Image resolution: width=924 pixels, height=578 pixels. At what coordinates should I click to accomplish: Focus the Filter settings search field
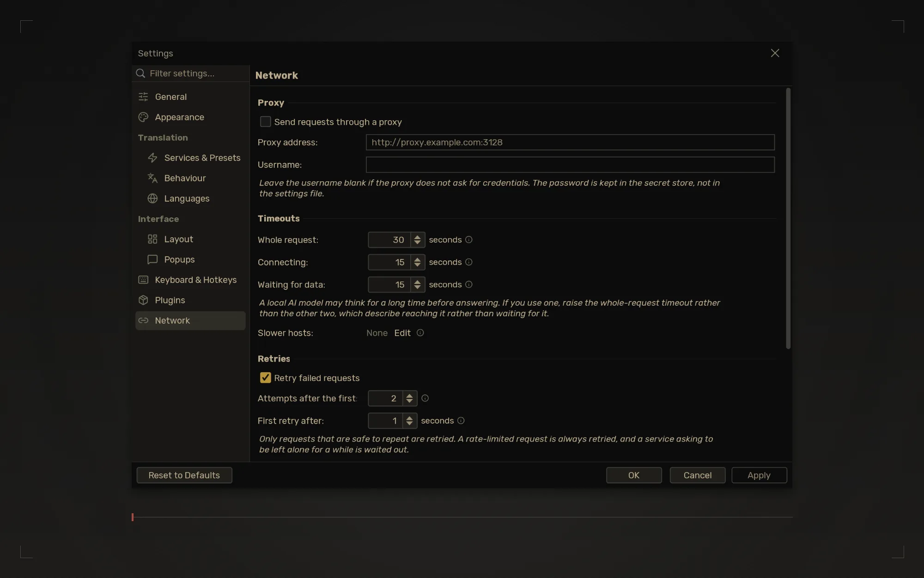pos(191,74)
